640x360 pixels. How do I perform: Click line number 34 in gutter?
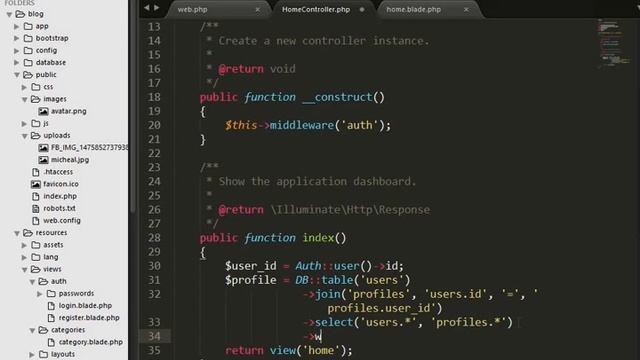click(154, 336)
